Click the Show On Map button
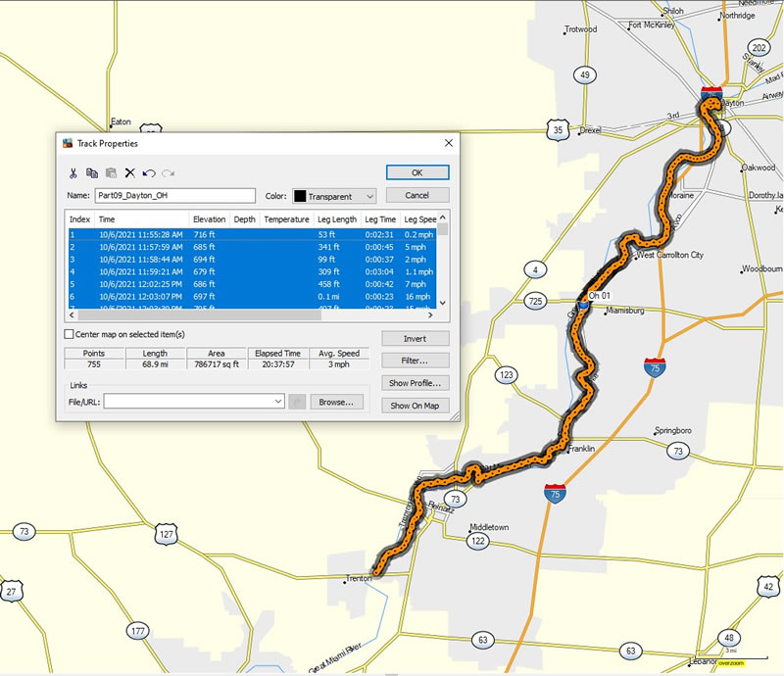The width and height of the screenshot is (784, 676). (415, 406)
